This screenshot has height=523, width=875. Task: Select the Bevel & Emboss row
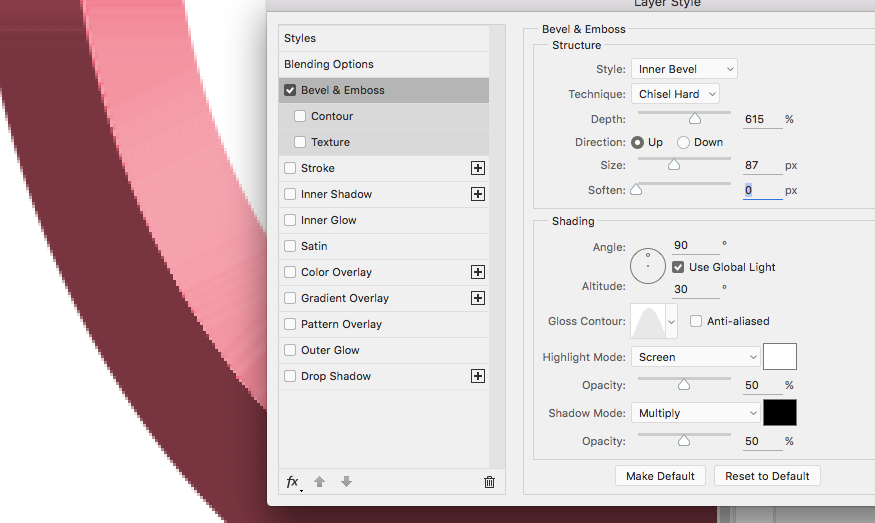tap(384, 90)
